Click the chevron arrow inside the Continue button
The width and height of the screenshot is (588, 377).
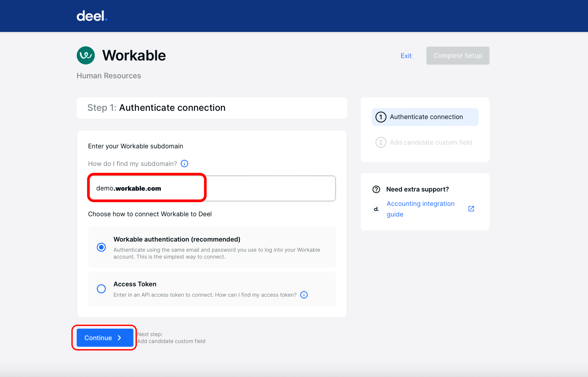119,338
